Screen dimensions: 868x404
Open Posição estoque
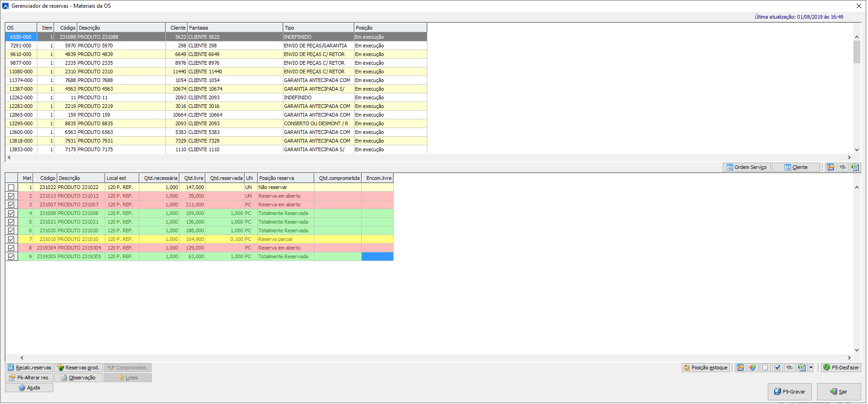tap(706, 368)
